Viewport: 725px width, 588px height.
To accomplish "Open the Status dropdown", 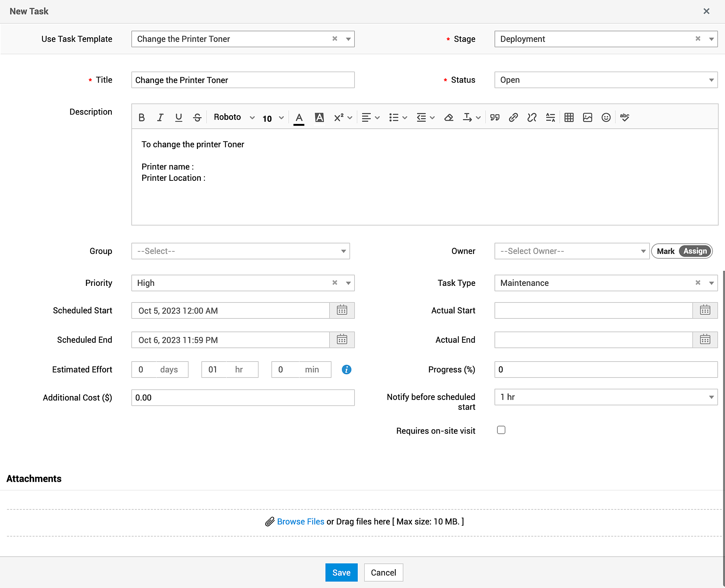I will point(606,80).
